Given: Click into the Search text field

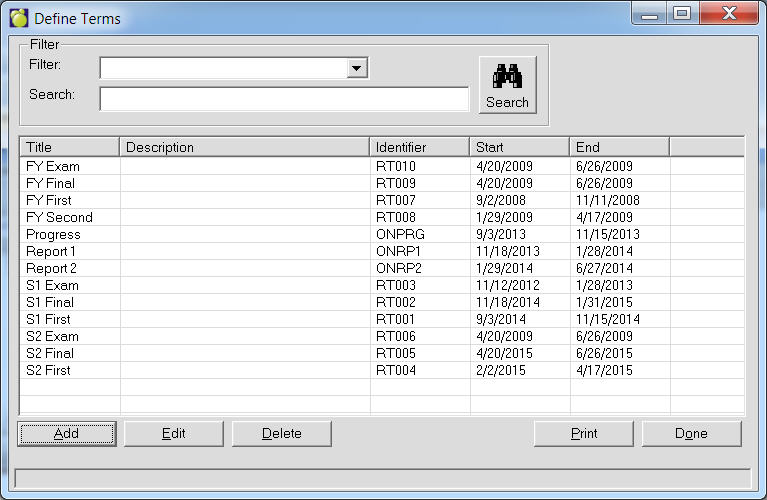Looking at the screenshot, I should (x=284, y=98).
